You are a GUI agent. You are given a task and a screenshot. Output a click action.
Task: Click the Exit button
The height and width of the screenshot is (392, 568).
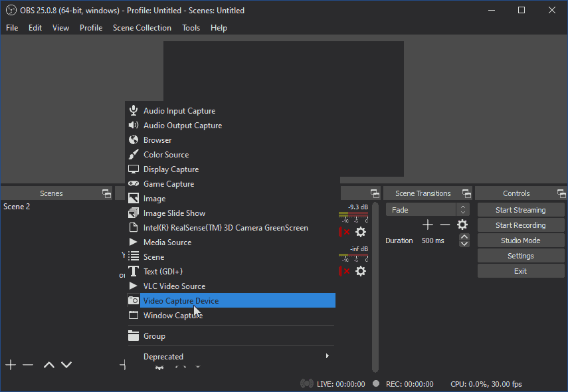(521, 271)
